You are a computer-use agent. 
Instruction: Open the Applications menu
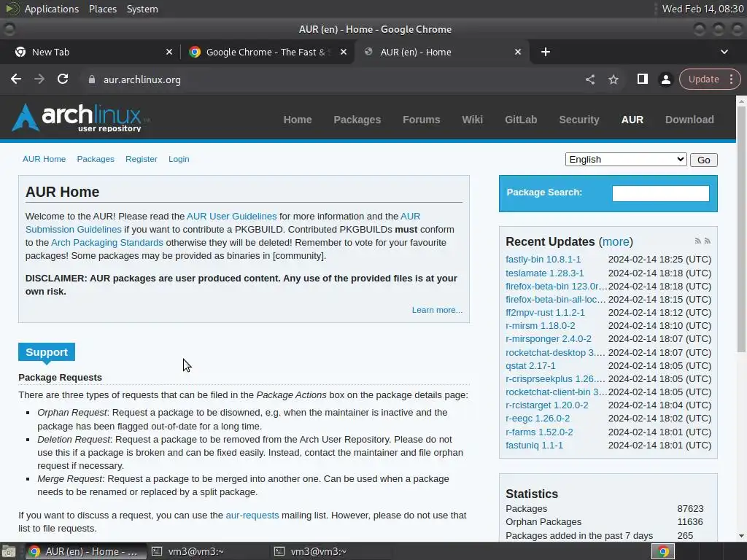pos(52,9)
